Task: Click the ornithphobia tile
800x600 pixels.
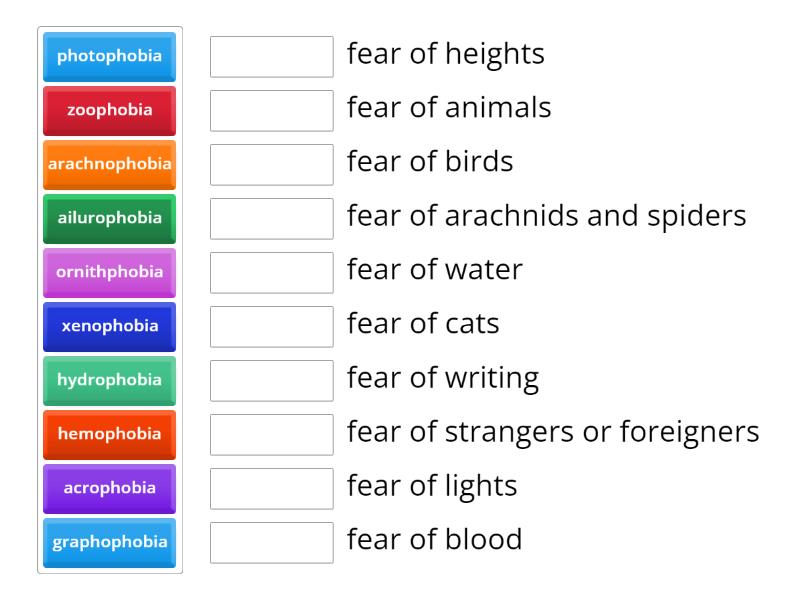Action: point(109,273)
